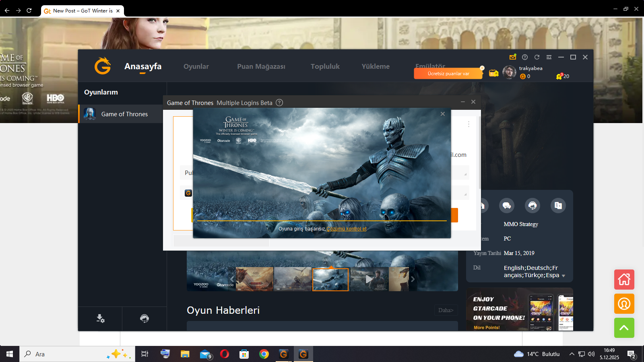Click the 'Daha>' button beside Oyun Haberleri
Screen dimensions: 644x362
click(x=446, y=310)
